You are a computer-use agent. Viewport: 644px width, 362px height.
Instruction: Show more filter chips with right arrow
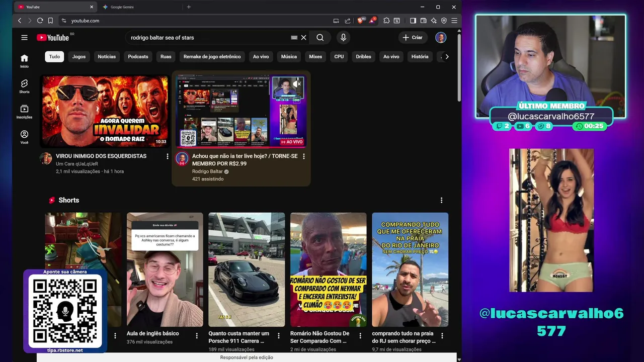tap(447, 56)
